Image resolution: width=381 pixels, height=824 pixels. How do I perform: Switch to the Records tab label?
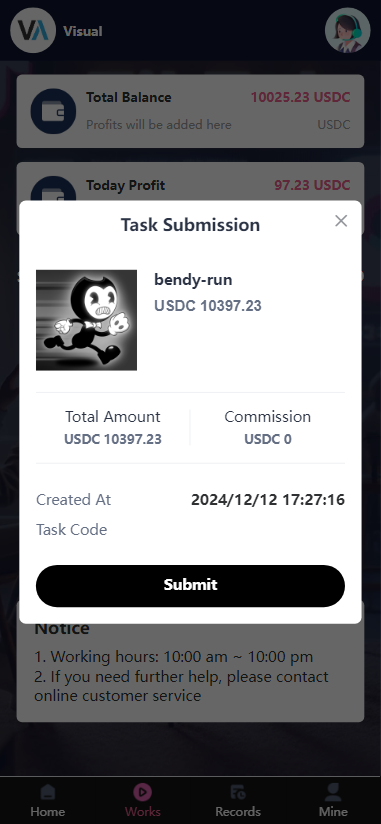(238, 811)
